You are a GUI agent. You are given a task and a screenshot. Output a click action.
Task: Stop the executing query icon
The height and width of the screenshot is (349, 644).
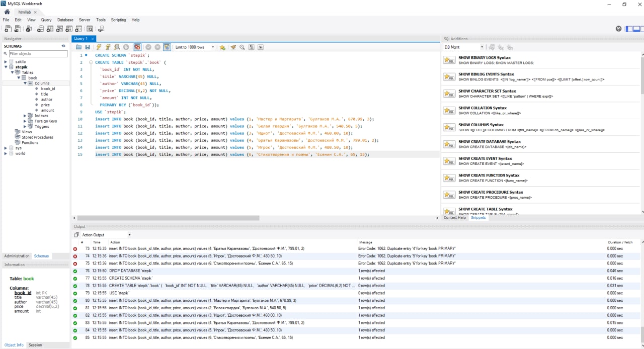tap(126, 47)
